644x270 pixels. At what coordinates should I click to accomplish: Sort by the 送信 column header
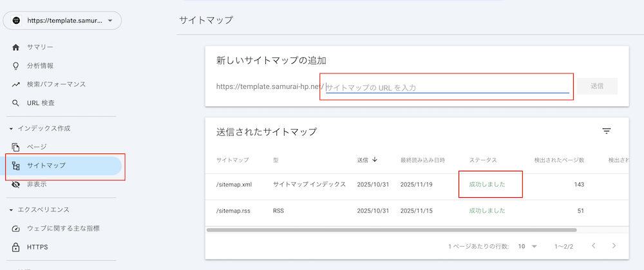click(x=363, y=160)
